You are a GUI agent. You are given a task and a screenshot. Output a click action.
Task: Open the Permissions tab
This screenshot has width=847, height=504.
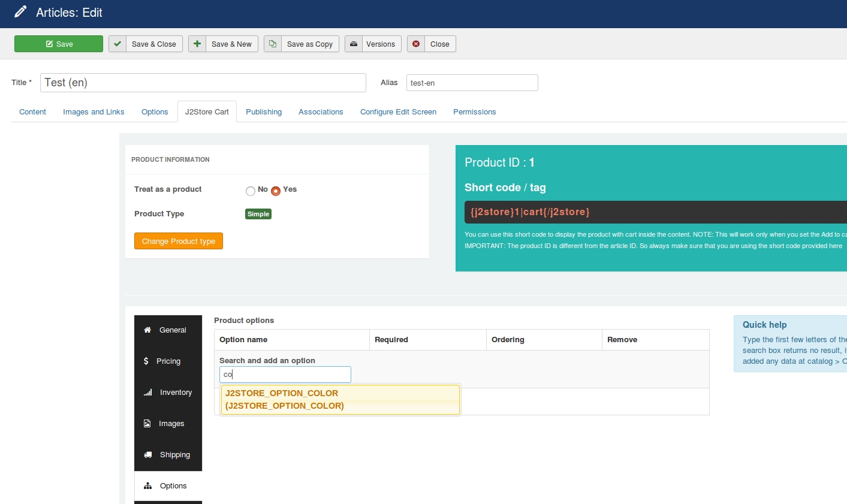point(474,112)
